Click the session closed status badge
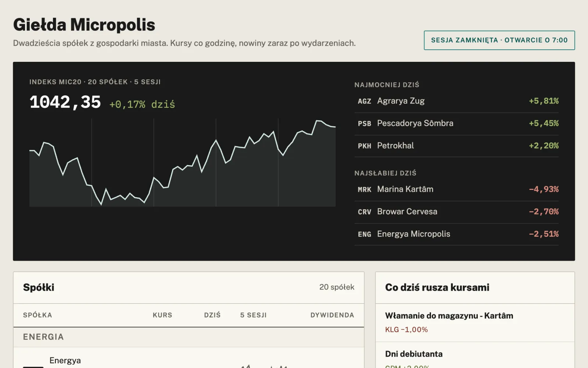588x368 pixels. (499, 40)
